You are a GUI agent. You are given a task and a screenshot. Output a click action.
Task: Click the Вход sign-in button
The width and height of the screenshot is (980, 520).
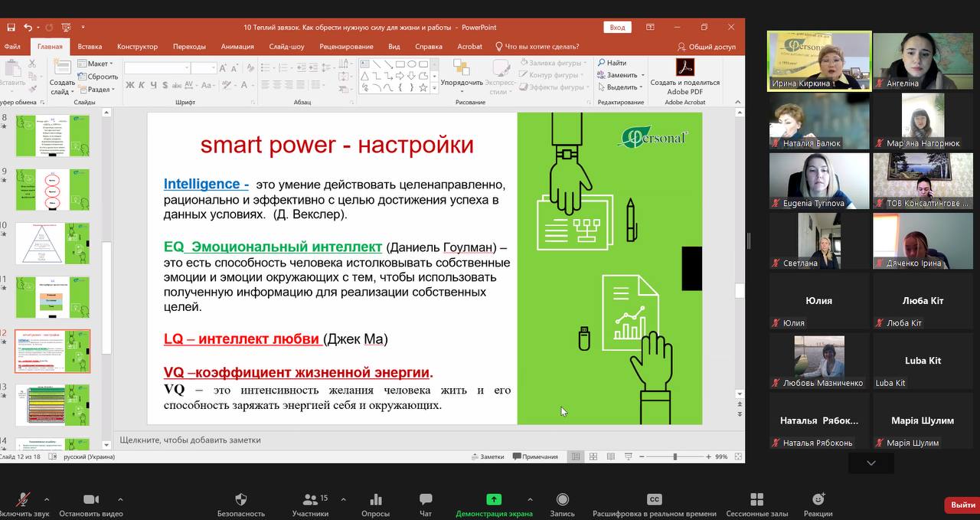[x=617, y=28]
